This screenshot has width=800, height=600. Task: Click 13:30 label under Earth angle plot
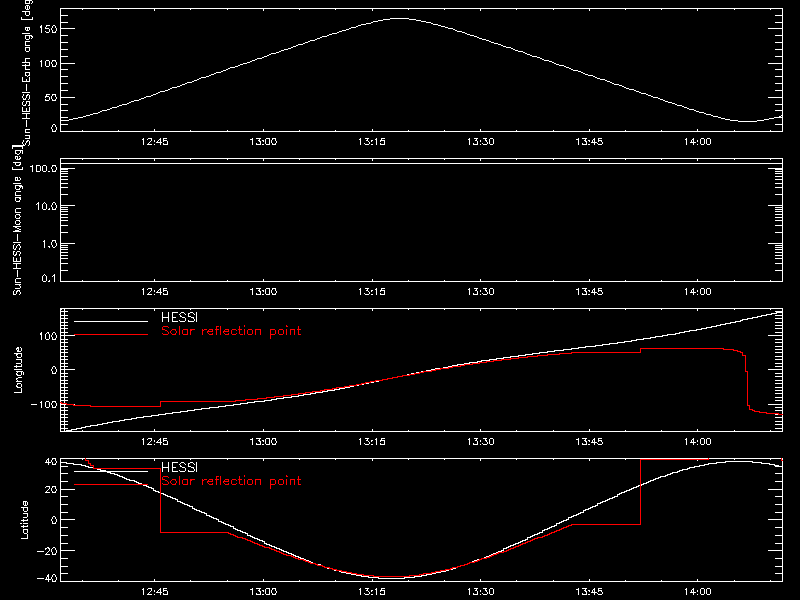pos(481,142)
